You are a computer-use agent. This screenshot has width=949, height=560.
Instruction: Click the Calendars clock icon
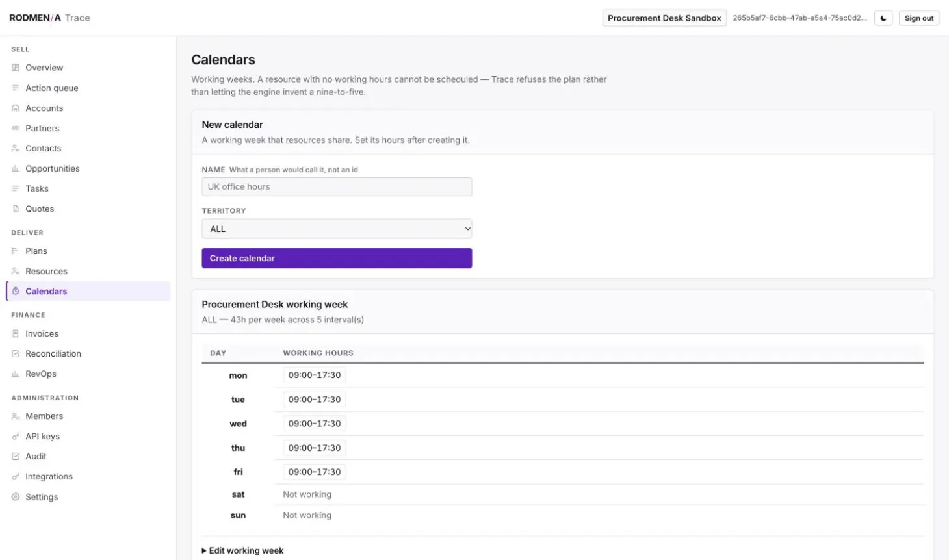tap(16, 291)
